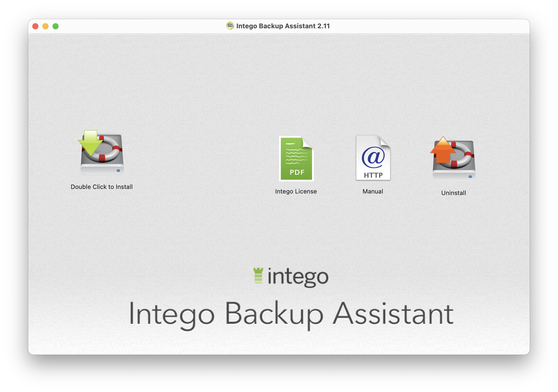This screenshot has height=392, width=558.
Task: Select the Manual HTTP document icon
Action: [373, 158]
